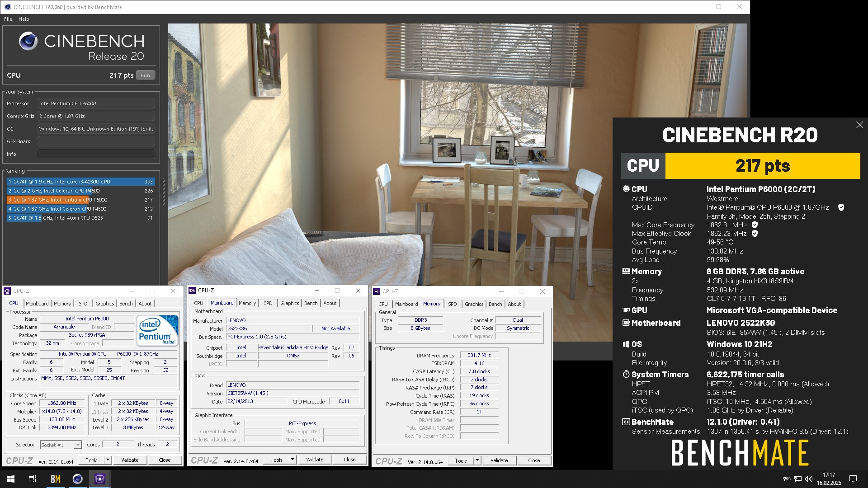This screenshot has width=868, height=488.
Task: Click the GPU icon in BenchMate panel
Action: coord(626,310)
